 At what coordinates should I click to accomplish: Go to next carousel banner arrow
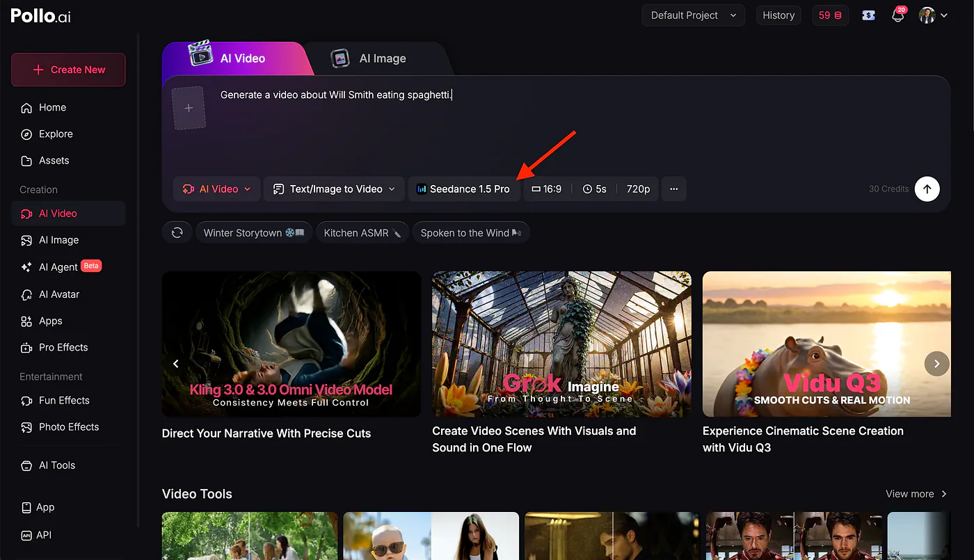(x=936, y=363)
